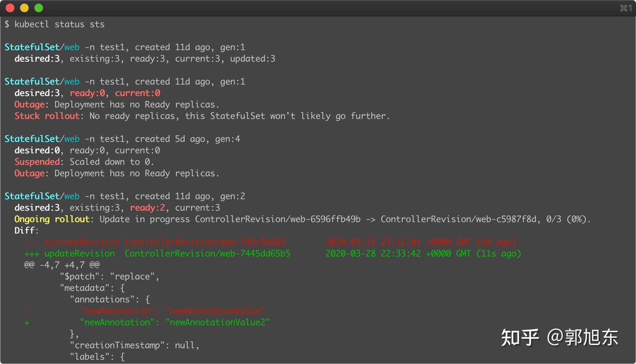Image resolution: width=636 pixels, height=364 pixels.
Task: Select the "desired:0" value
Action: tap(37, 150)
